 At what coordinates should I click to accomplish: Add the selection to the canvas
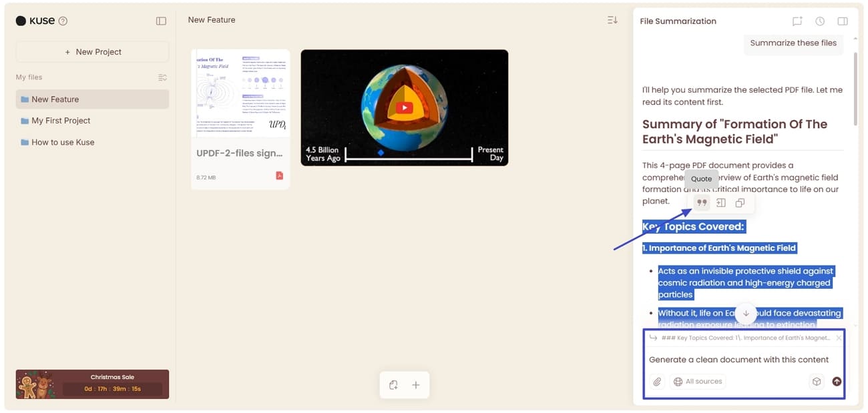[721, 203]
